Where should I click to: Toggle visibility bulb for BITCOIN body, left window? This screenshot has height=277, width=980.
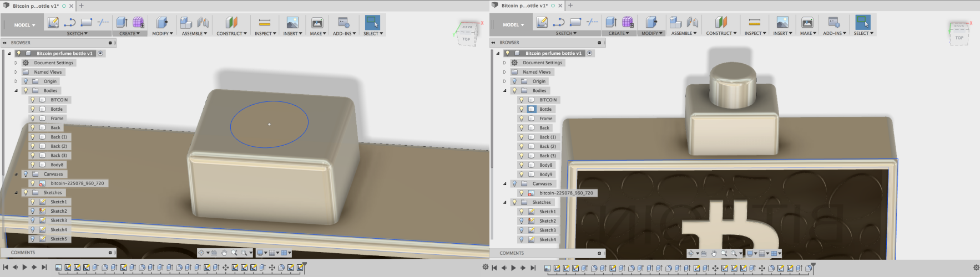click(33, 100)
